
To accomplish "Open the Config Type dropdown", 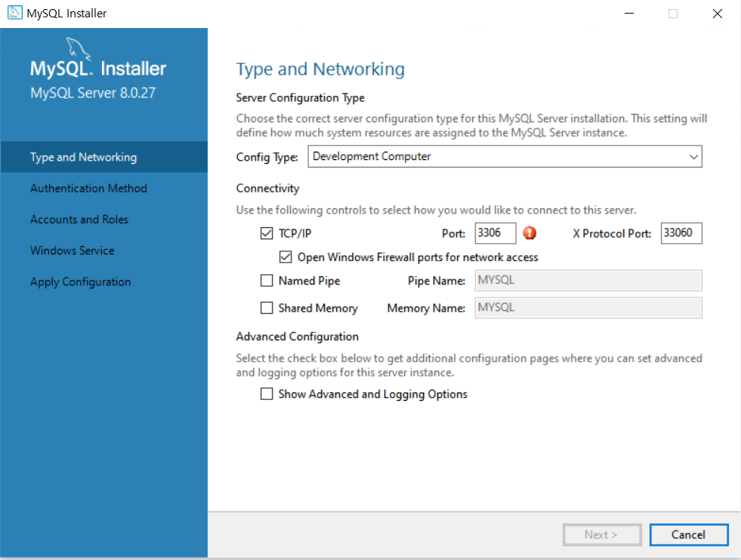I will coord(505,156).
